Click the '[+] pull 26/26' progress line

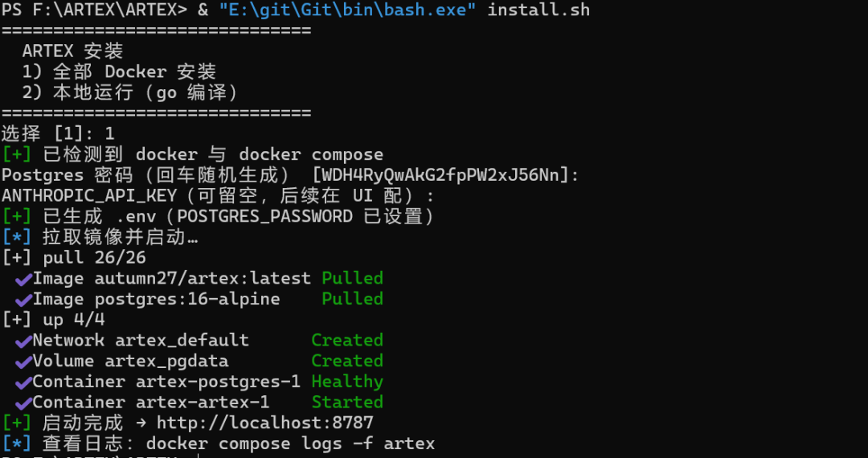point(74,258)
